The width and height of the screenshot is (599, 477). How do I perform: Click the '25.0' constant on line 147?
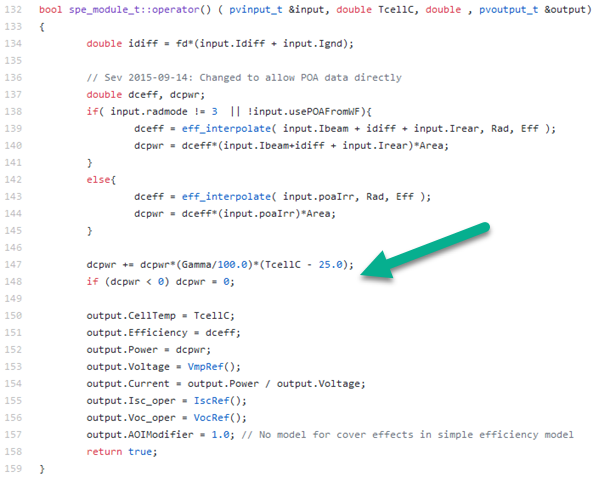331,264
